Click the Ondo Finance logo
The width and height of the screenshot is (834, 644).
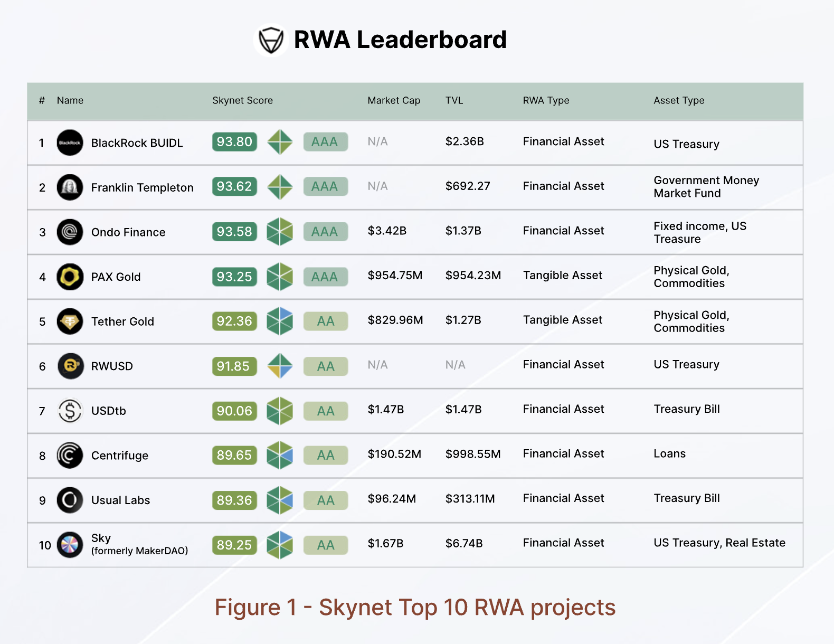pyautogui.click(x=70, y=232)
